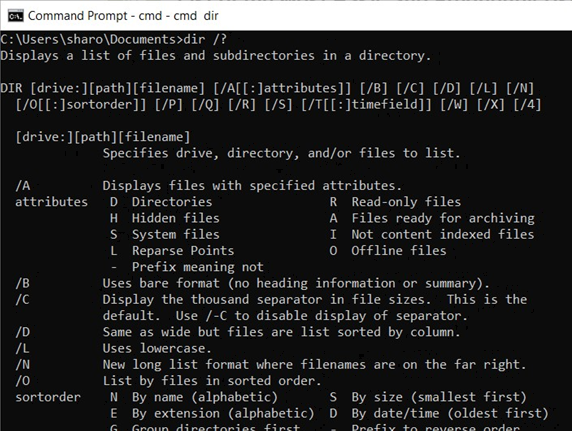Click the "D Directories" attribute line

161,202
